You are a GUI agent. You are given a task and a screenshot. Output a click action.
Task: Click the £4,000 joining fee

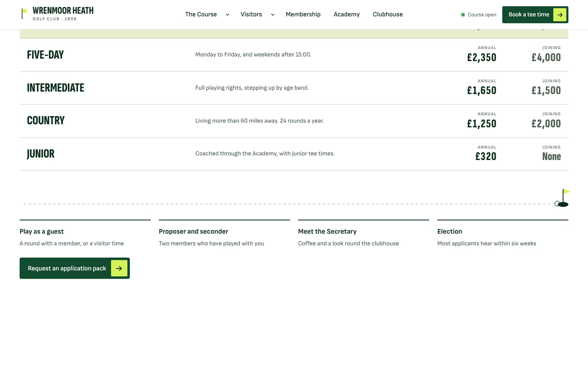coord(546,58)
